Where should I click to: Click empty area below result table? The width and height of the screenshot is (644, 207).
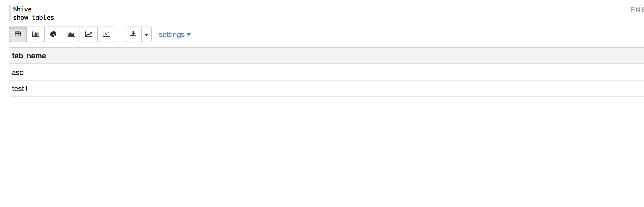click(x=326, y=148)
